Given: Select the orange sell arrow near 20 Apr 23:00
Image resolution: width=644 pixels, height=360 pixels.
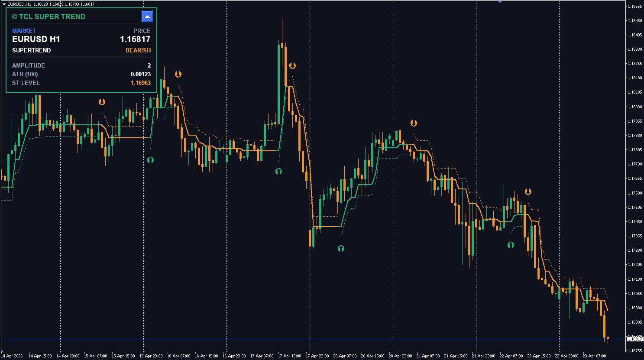Looking at the screenshot, I should tap(414, 123).
